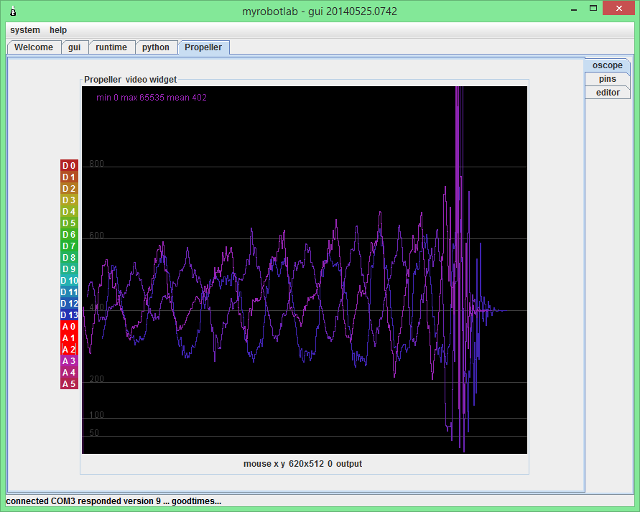Toggle the D 2 pin trace button

[69, 188]
